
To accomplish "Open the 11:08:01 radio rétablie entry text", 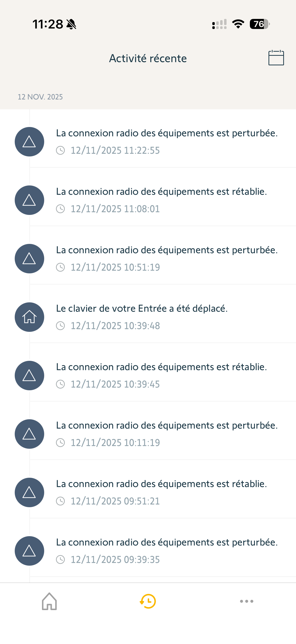I will click(x=161, y=192).
